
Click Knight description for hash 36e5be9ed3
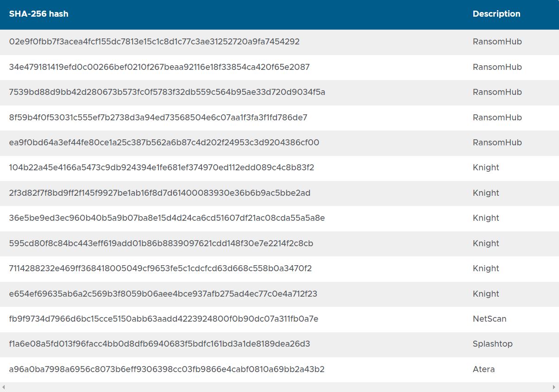point(486,218)
